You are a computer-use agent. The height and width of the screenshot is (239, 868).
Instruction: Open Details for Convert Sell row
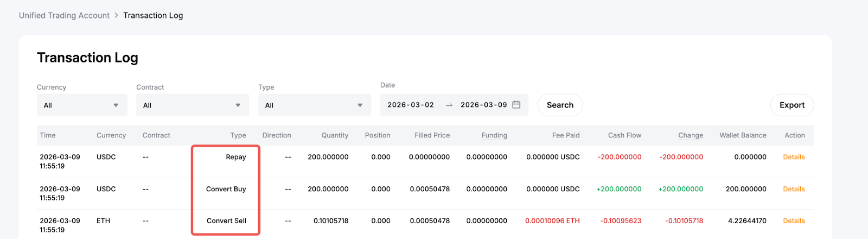tap(794, 221)
